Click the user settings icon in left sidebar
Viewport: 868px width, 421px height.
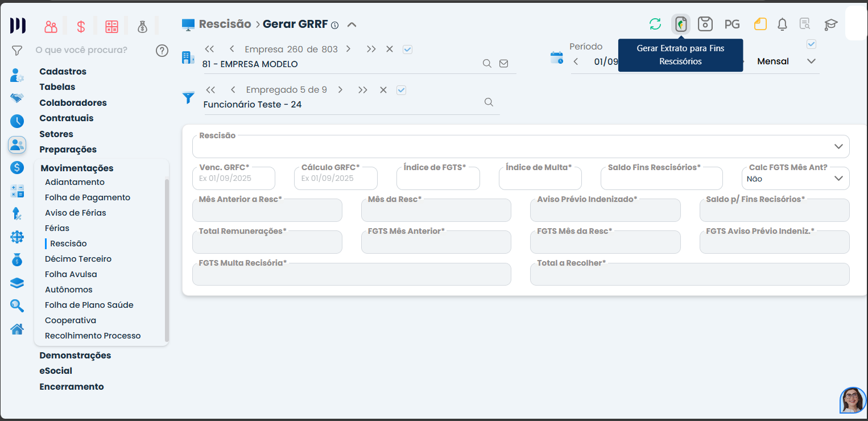[17, 75]
